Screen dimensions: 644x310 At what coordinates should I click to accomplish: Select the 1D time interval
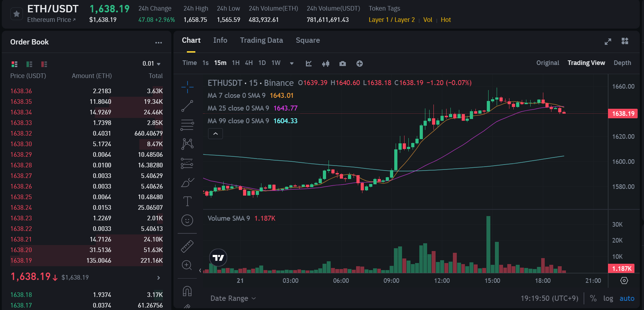click(262, 63)
